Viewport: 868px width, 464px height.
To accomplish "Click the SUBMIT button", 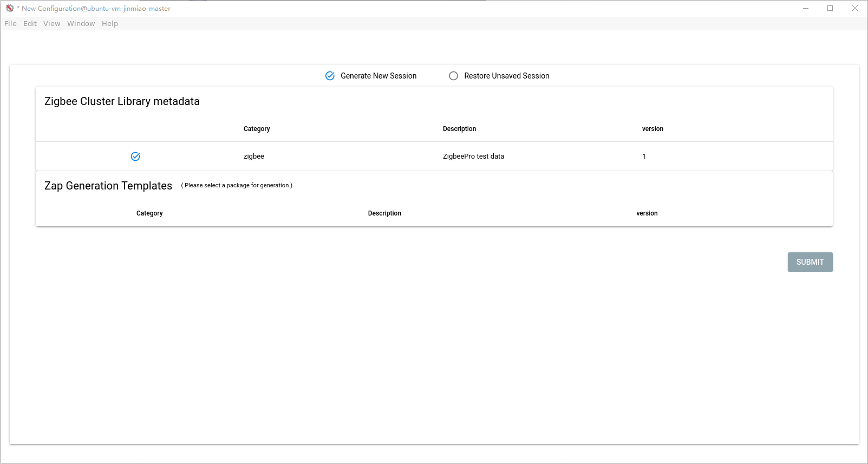I will 810,262.
